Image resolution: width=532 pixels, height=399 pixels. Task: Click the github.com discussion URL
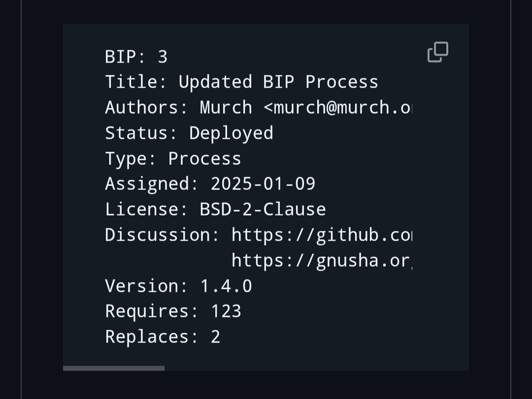click(321, 235)
